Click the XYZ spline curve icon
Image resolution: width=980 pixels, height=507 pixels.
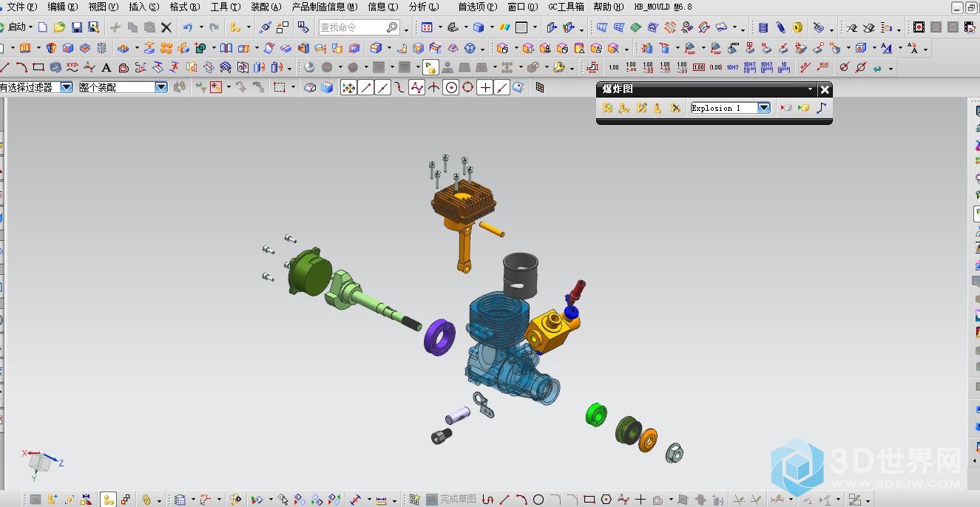(72, 67)
